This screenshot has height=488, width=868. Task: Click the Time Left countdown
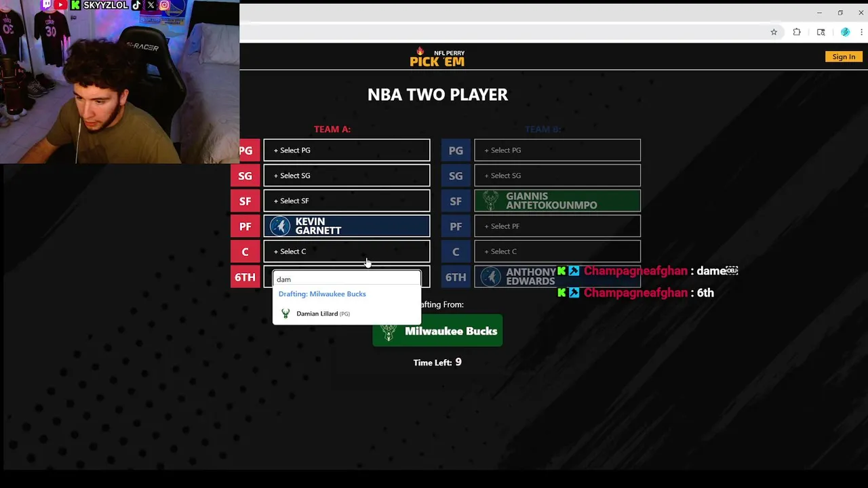point(437,363)
